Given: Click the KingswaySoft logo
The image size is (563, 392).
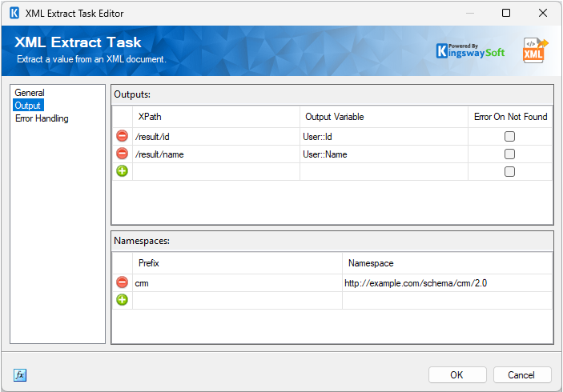Looking at the screenshot, I should point(470,50).
